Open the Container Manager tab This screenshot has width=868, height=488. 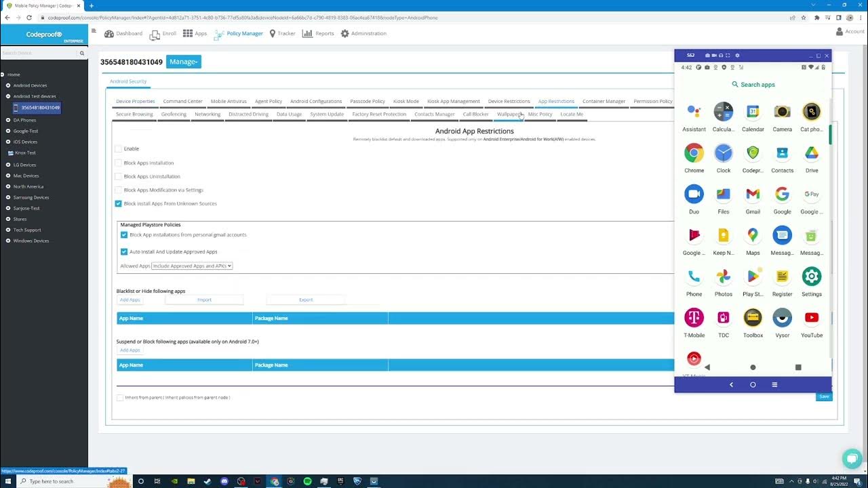click(604, 101)
